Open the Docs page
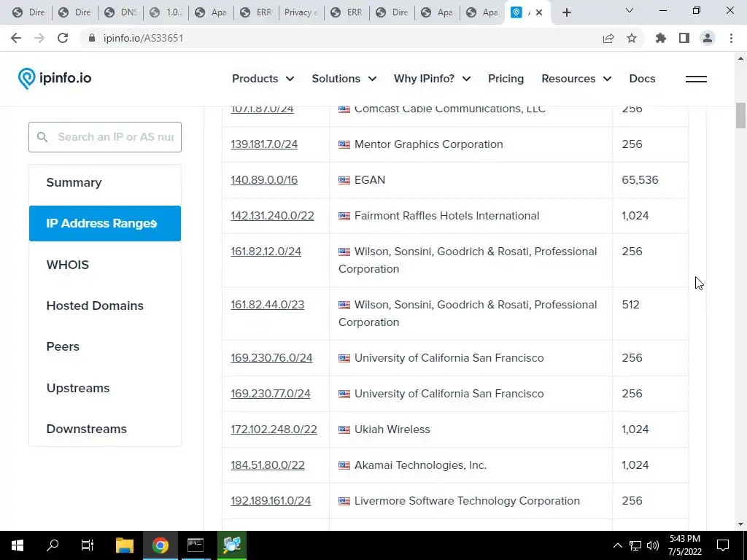This screenshot has width=747, height=560. [x=642, y=79]
